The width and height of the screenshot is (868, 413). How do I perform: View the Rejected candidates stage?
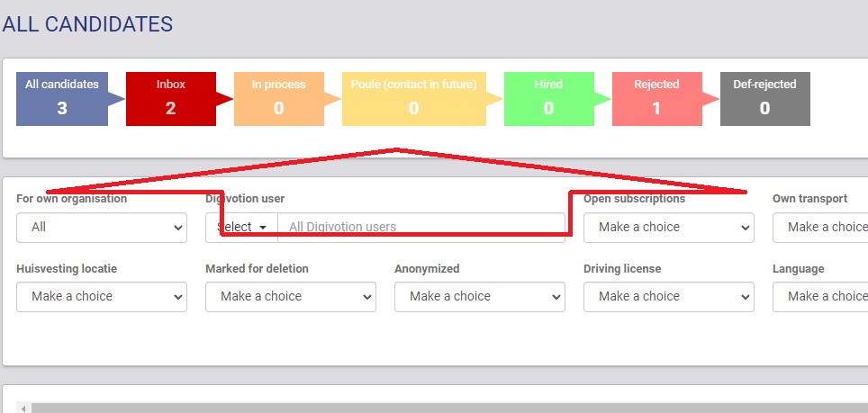[656, 98]
